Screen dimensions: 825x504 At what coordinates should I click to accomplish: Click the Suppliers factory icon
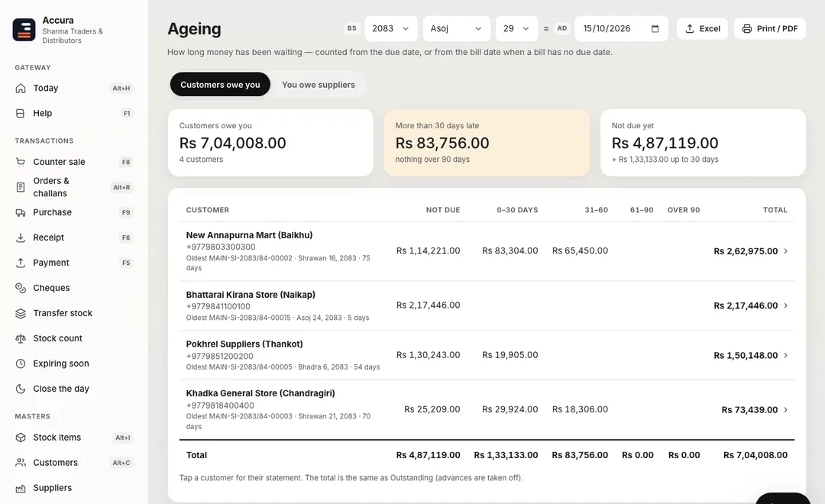[x=21, y=488]
